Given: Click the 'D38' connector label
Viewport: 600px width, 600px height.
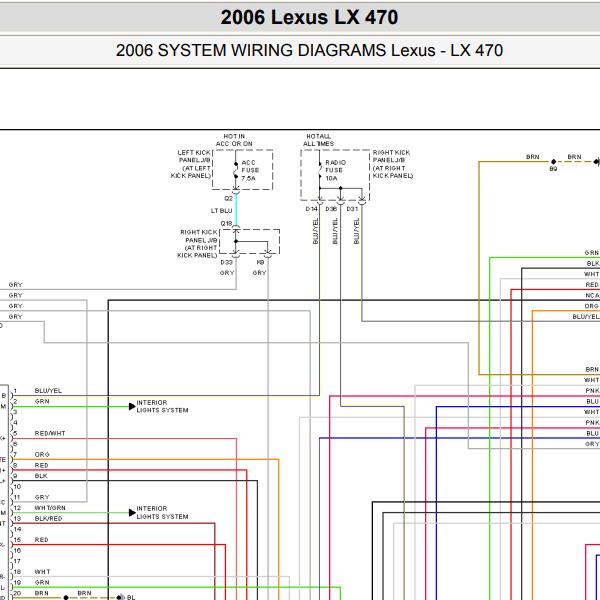Looking at the screenshot, I should pyautogui.click(x=331, y=209).
